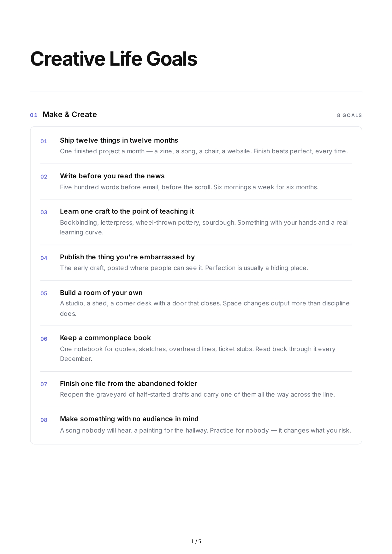The image size is (392, 554).
Task: Click 'Learn one craft to the point of teaching it'
Action: point(127,211)
